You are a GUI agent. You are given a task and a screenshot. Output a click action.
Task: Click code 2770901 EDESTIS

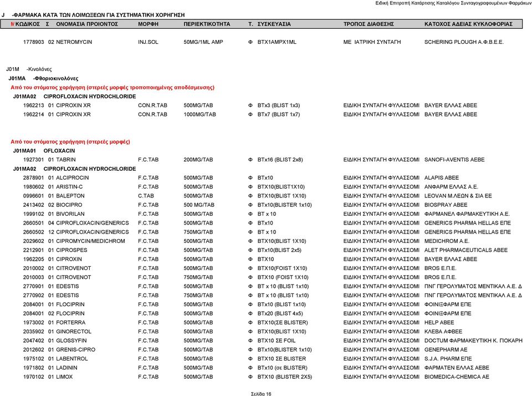click(x=34, y=286)
